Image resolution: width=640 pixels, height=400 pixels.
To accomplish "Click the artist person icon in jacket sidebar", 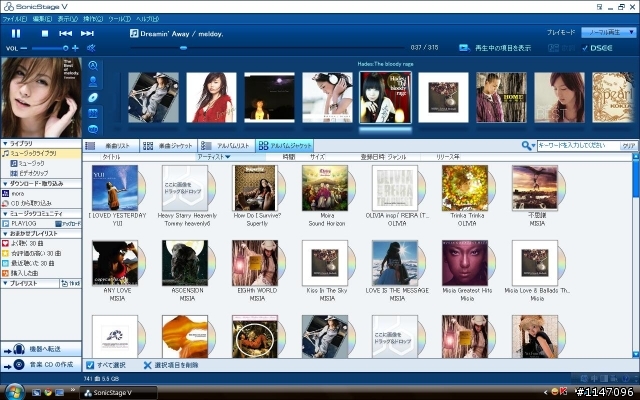I will [93, 82].
